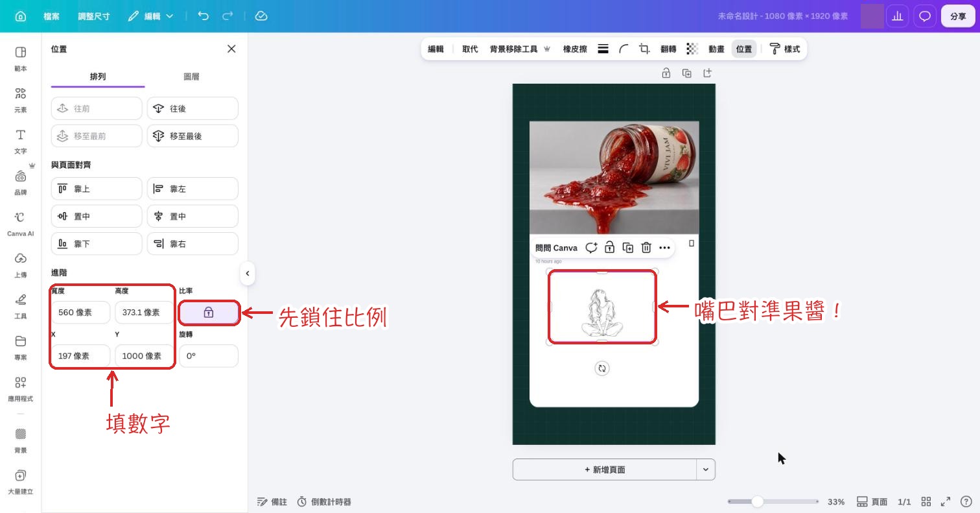Screen dimensions: 980x513
Task: Collapse the side panel arrow
Action: click(248, 273)
